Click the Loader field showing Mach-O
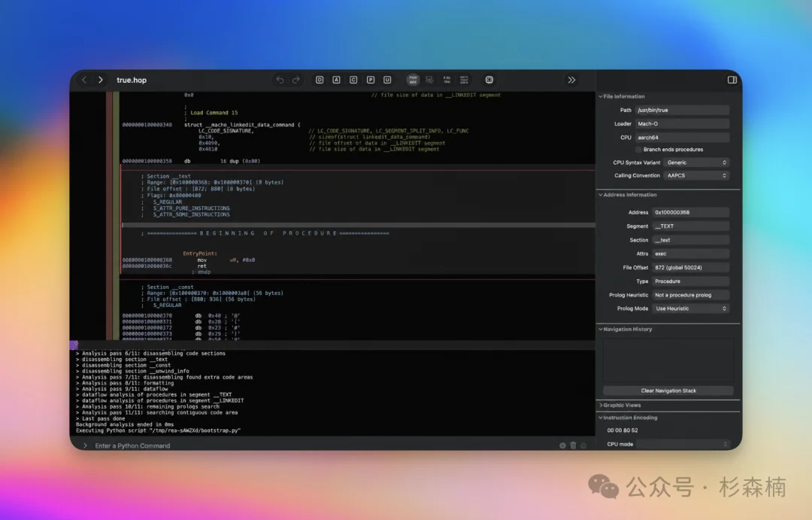The width and height of the screenshot is (812, 520). coord(682,124)
